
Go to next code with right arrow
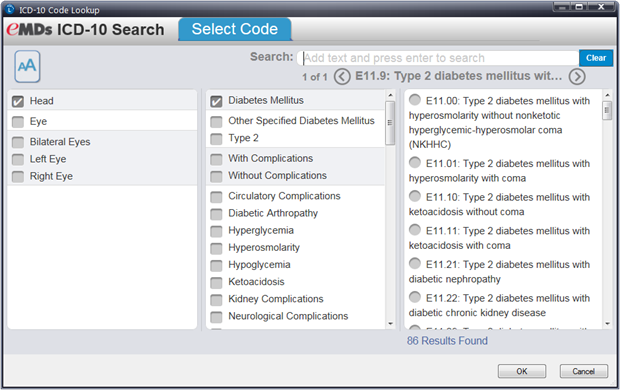tap(577, 76)
